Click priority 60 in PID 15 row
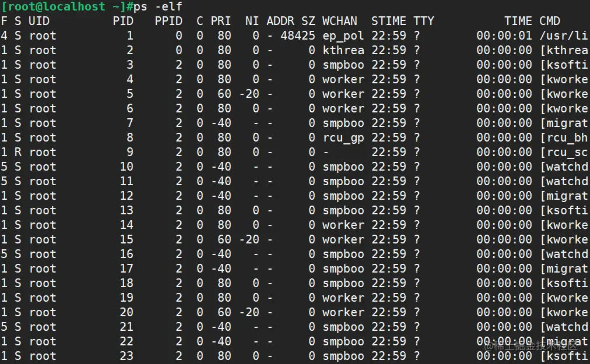 224,239
